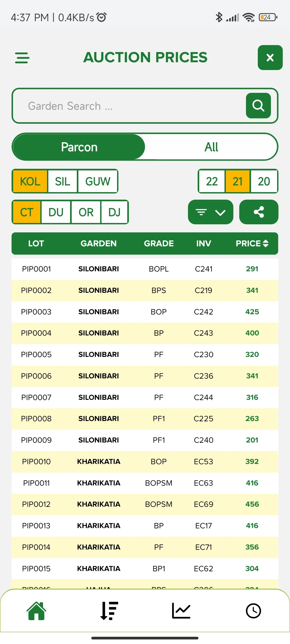The image size is (290, 644).
Task: Share auction prices via share icon
Action: coord(259,212)
